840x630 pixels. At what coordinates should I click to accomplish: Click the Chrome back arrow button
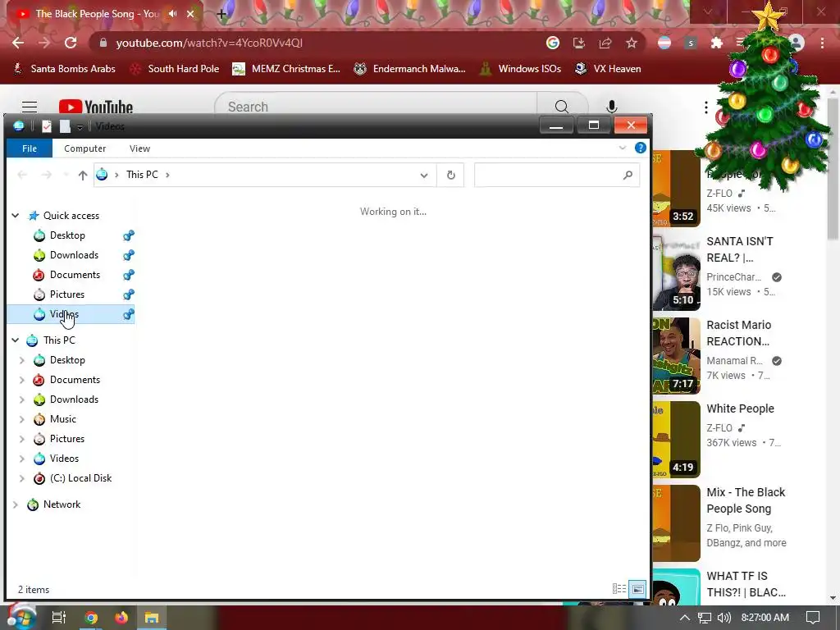tap(18, 43)
